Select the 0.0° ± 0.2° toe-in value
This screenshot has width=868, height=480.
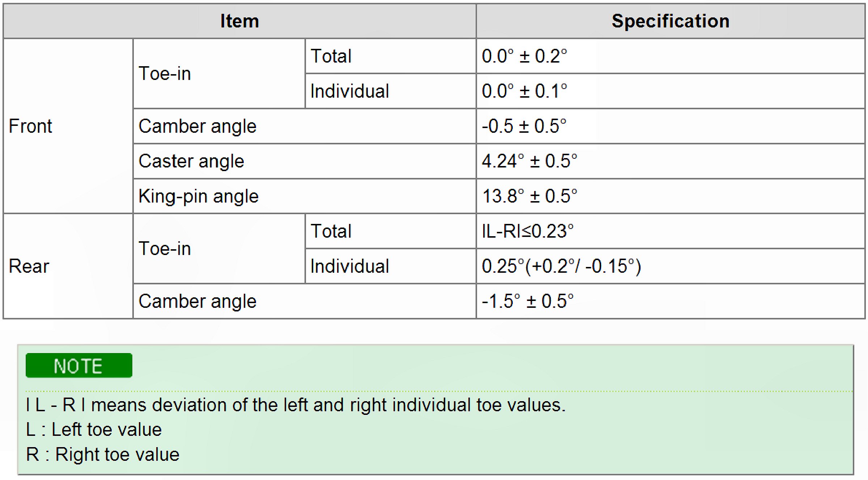click(524, 56)
